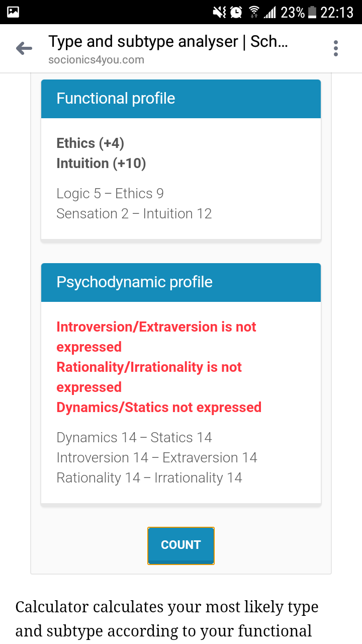The width and height of the screenshot is (362, 644).
Task: Tap the socionics4you.com address text
Action: point(96,60)
